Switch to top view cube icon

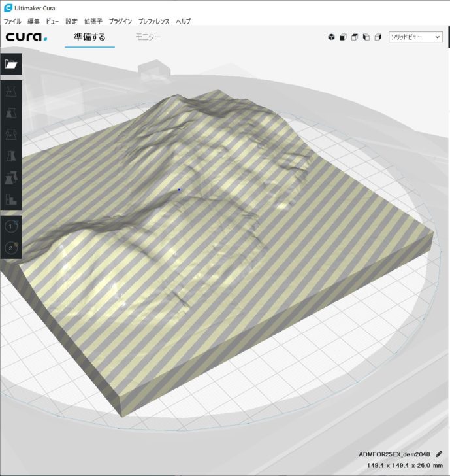(355, 37)
